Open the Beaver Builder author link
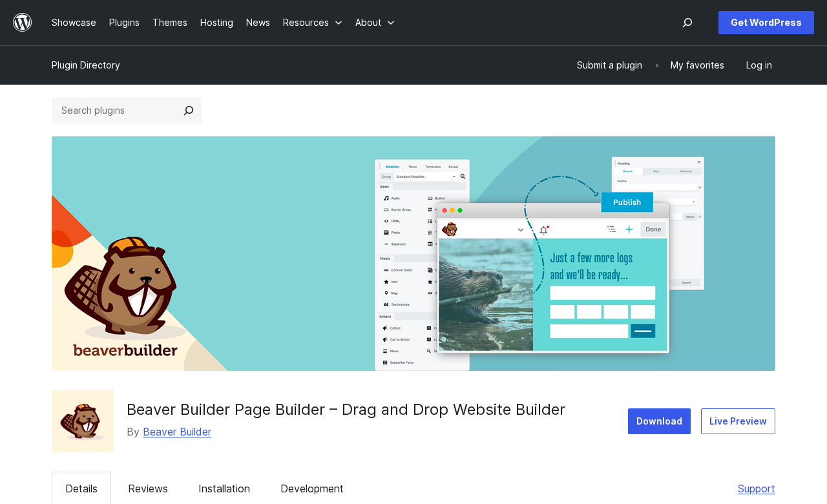827x504 pixels. [177, 432]
